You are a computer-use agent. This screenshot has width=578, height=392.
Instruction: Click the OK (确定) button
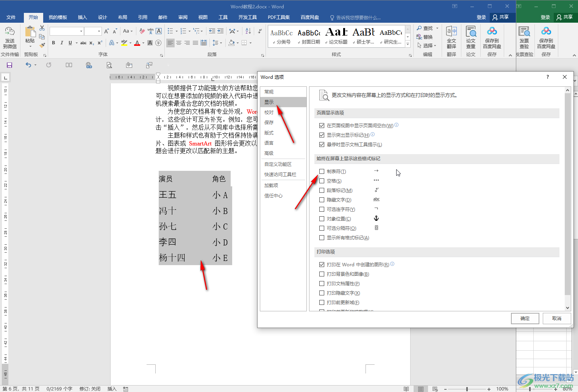click(525, 319)
